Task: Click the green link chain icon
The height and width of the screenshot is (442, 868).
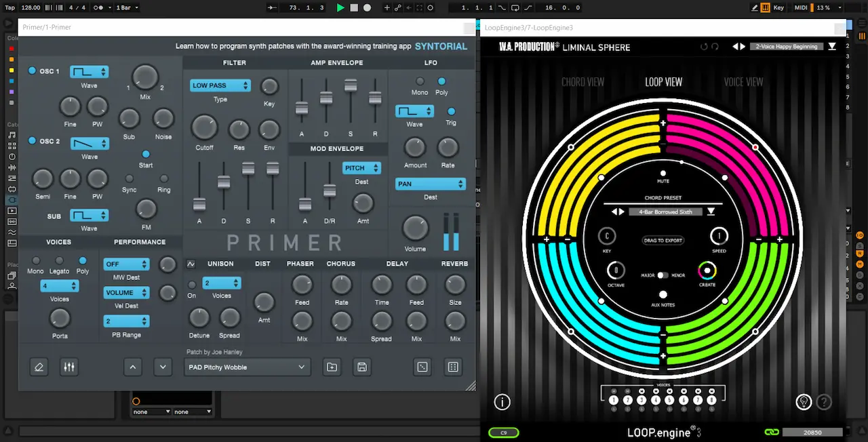Action: (771, 432)
